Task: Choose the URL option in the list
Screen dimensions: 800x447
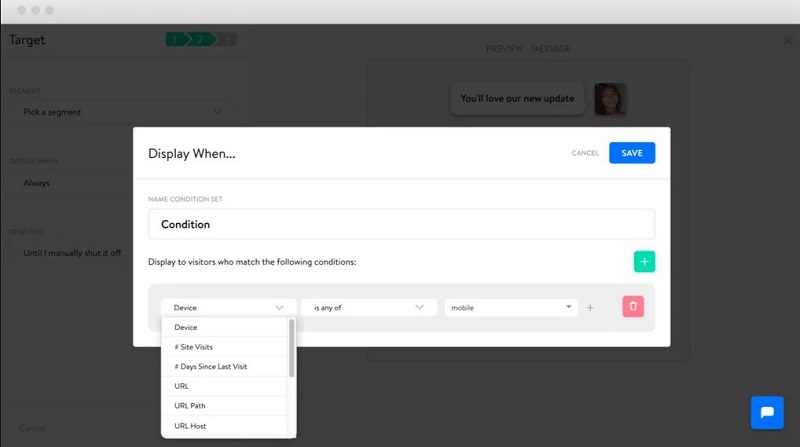Action: 224,386
